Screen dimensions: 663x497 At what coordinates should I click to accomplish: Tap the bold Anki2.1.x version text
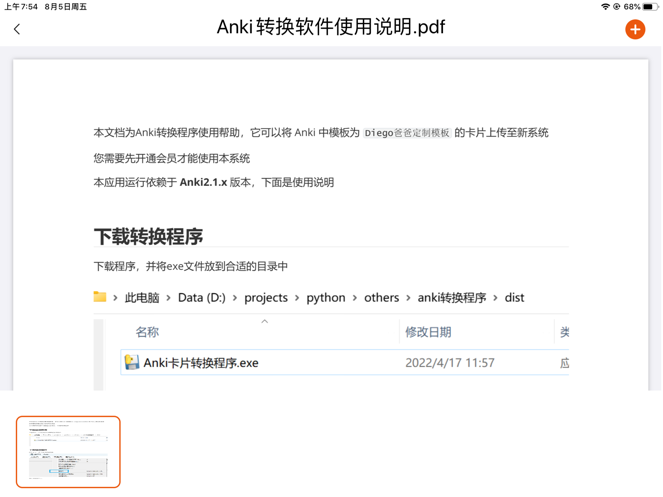(x=203, y=182)
